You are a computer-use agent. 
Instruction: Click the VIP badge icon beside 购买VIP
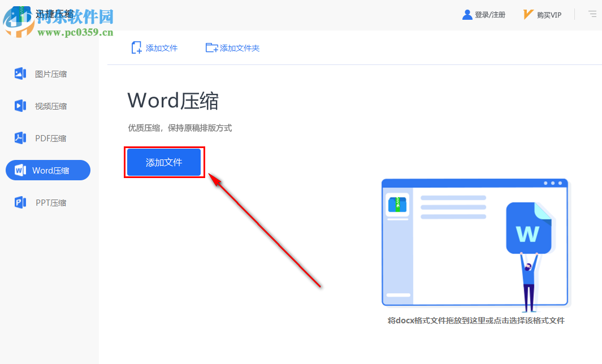pos(527,14)
